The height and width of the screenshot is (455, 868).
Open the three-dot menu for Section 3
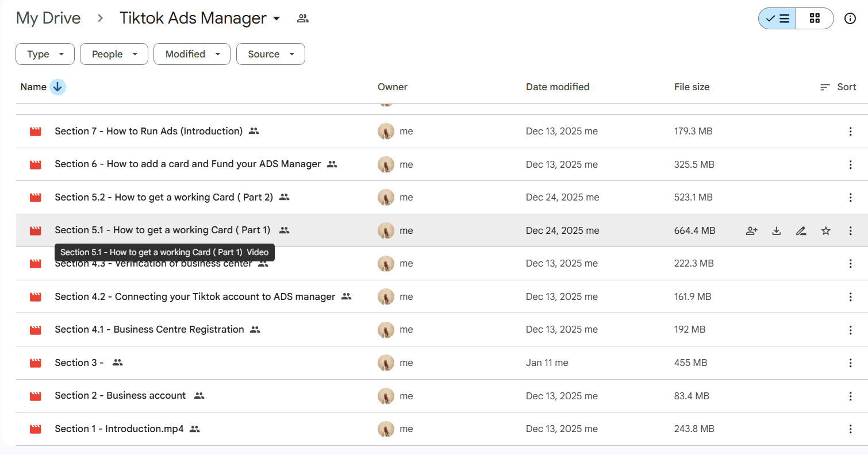click(850, 363)
